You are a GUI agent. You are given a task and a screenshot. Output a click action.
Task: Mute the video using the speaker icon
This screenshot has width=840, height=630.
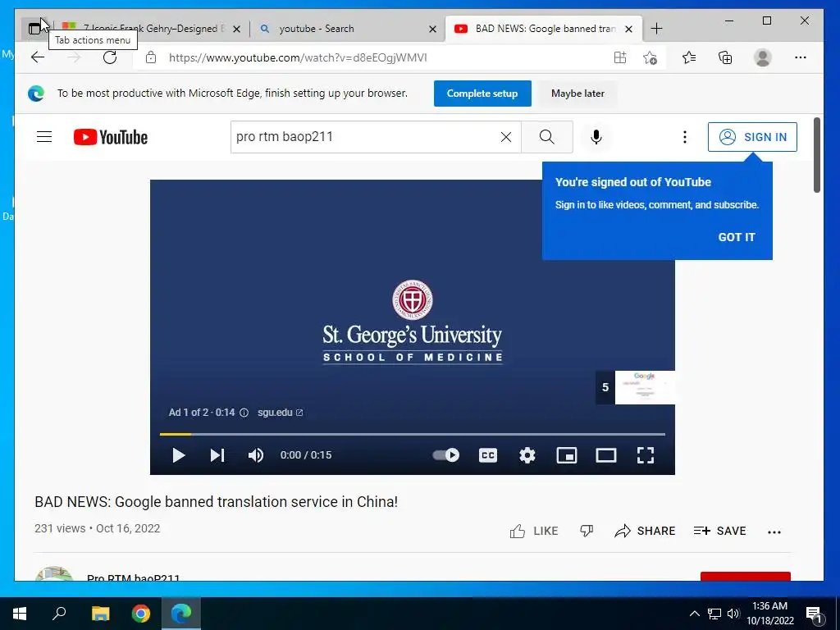tap(256, 455)
